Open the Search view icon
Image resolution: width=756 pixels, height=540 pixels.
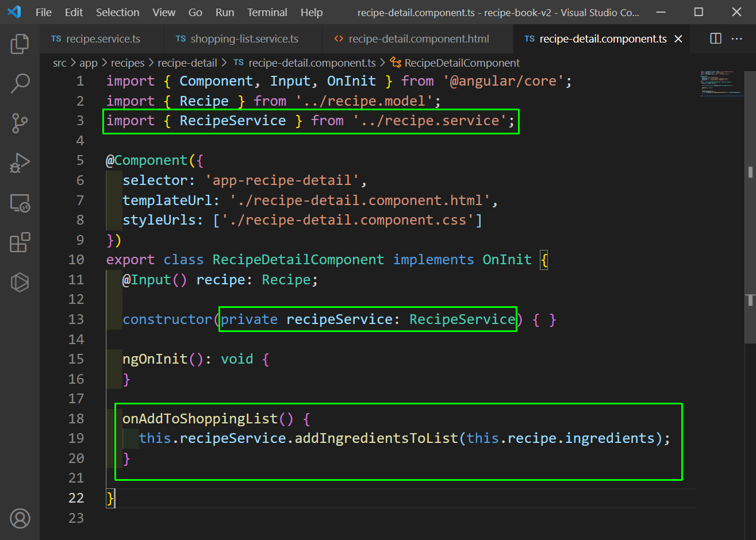20,83
